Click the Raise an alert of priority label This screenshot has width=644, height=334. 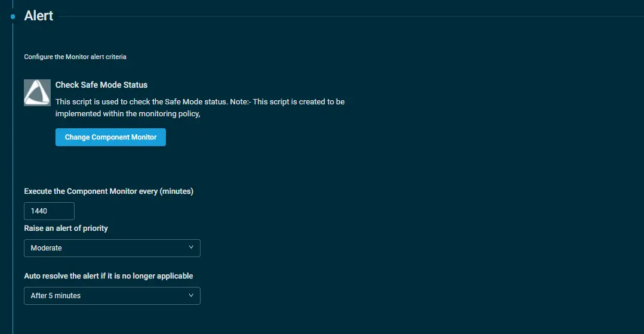click(66, 228)
